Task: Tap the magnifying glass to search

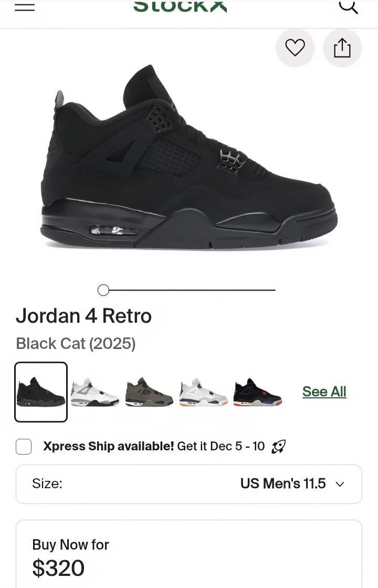Action: click(348, 7)
